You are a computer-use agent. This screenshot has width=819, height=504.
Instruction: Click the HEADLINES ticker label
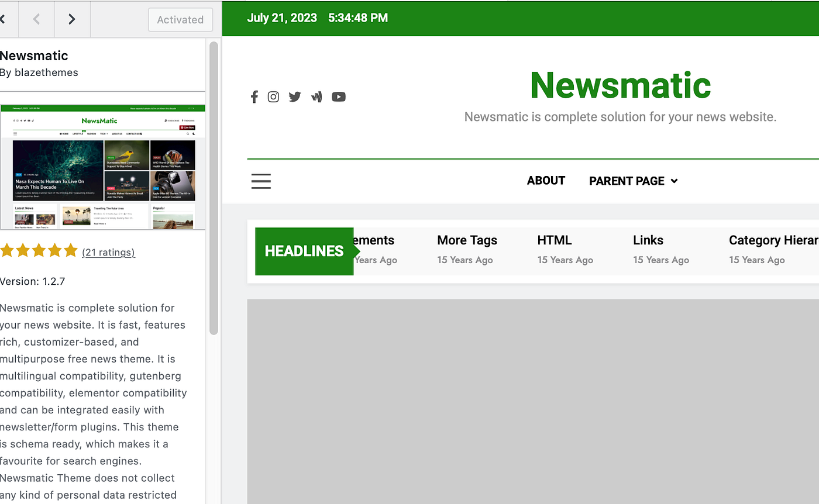[304, 251]
